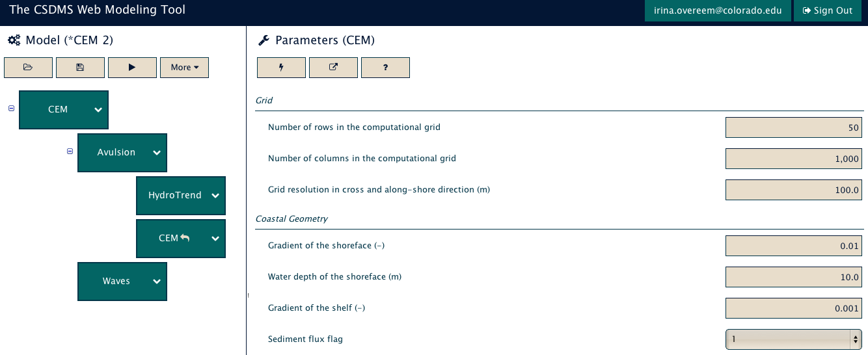Click the wrench icon beside Parameters
The width and height of the screenshot is (868, 355).
[x=264, y=40]
